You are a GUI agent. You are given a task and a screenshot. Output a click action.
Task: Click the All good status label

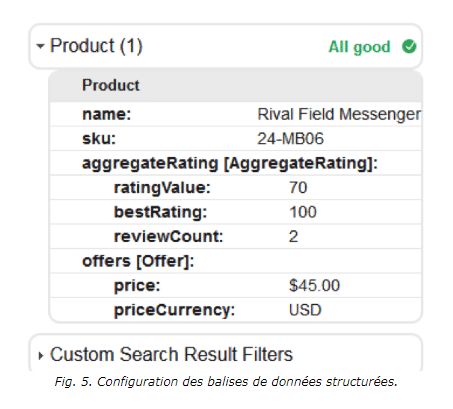pyautogui.click(x=359, y=47)
